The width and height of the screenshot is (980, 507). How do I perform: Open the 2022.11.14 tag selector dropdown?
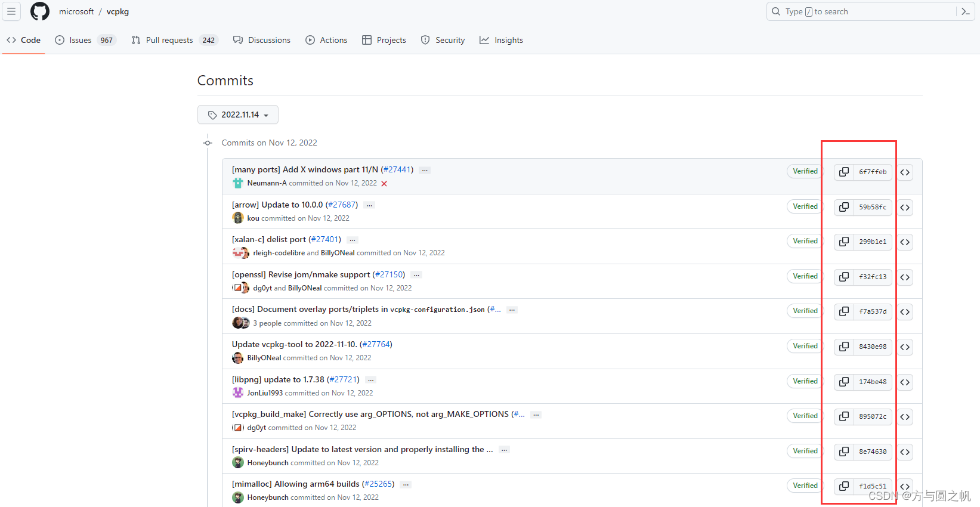[x=238, y=115]
